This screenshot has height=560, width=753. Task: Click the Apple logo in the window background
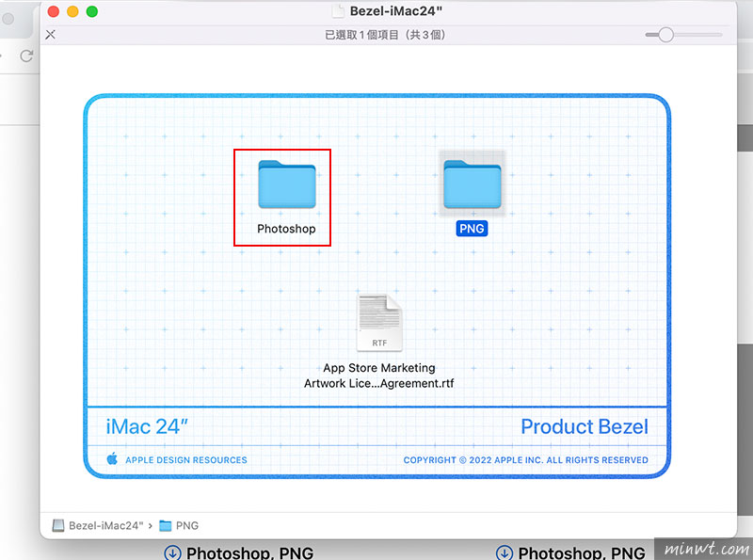[112, 459]
